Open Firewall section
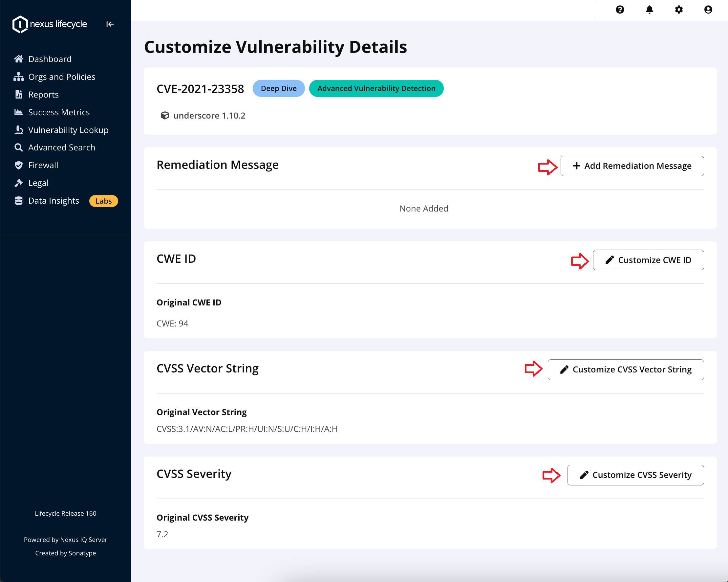This screenshot has height=582, width=728. click(43, 165)
